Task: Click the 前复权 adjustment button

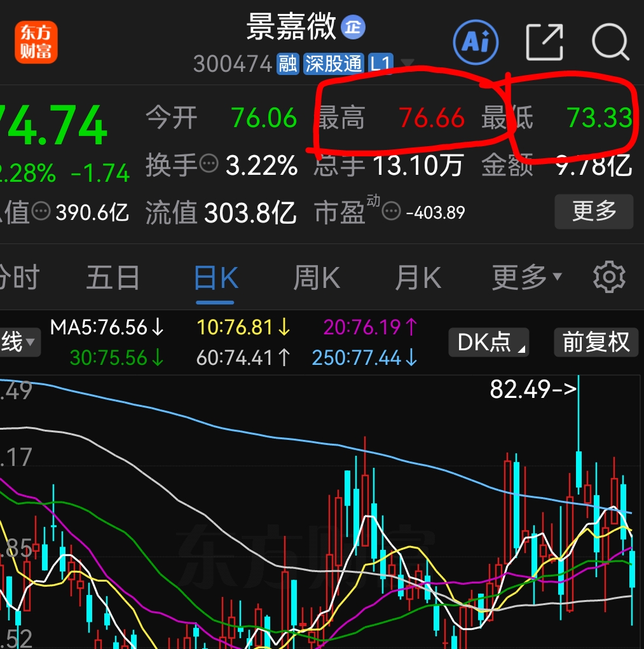Action: point(596,342)
